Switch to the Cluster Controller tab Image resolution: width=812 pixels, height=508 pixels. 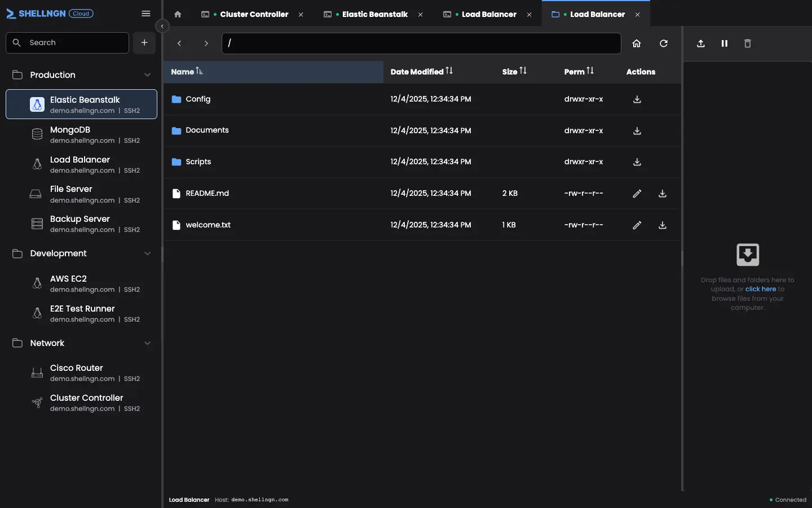[254, 14]
